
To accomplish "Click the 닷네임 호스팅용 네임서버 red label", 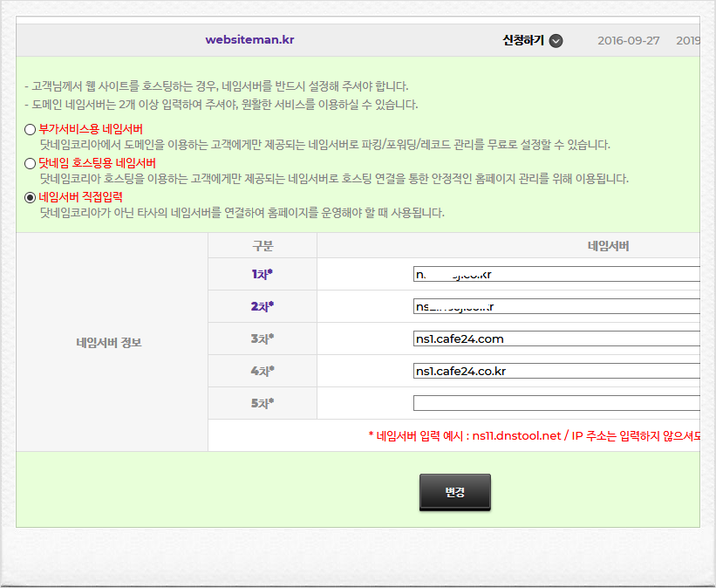I will point(98,163).
